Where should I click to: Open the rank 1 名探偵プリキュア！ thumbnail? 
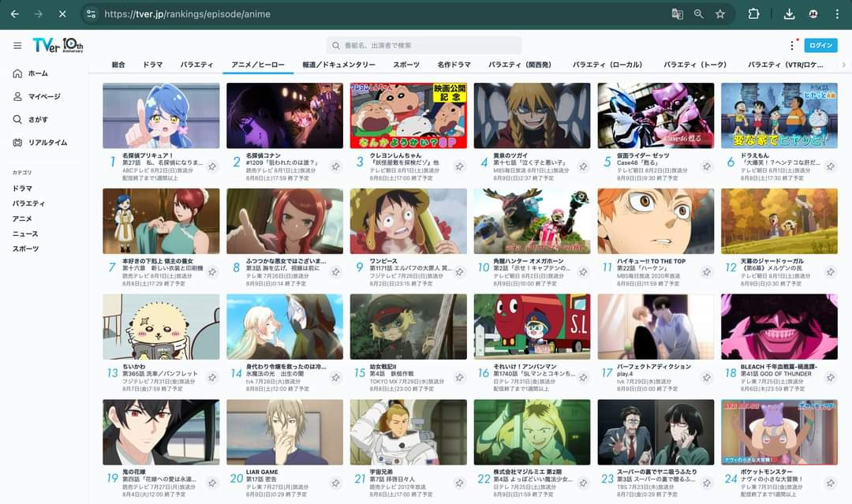point(161,116)
